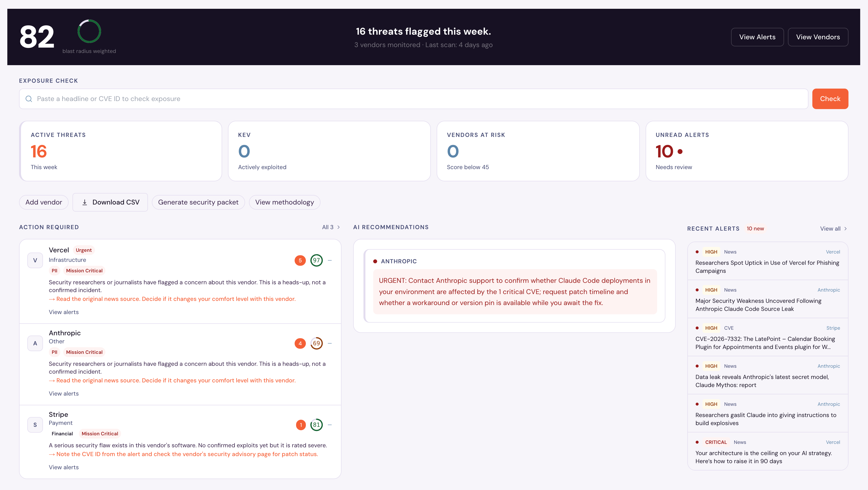Click the View Alerts header button
Viewport: 868px width, 490px height.
tap(757, 37)
